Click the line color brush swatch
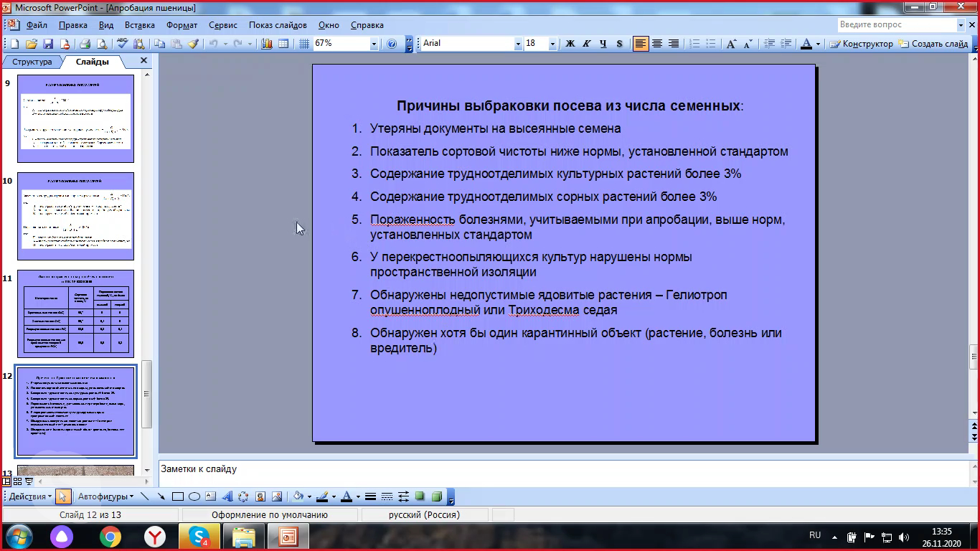The width and height of the screenshot is (980, 551). click(x=323, y=496)
